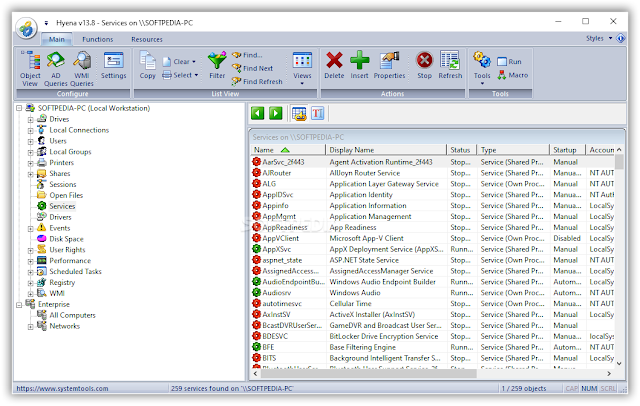Open the Styles dropdown
The height and width of the screenshot is (406, 640).
pyautogui.click(x=599, y=38)
